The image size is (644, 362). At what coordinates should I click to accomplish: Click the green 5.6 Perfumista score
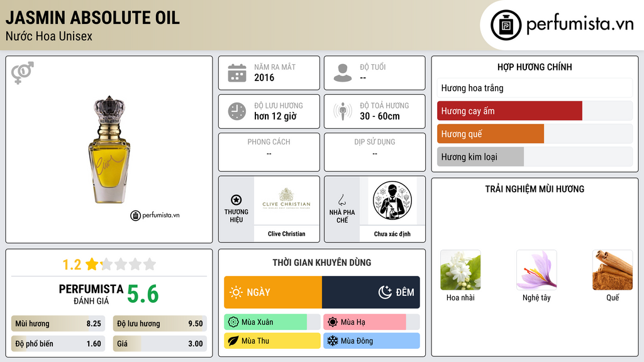(x=143, y=294)
